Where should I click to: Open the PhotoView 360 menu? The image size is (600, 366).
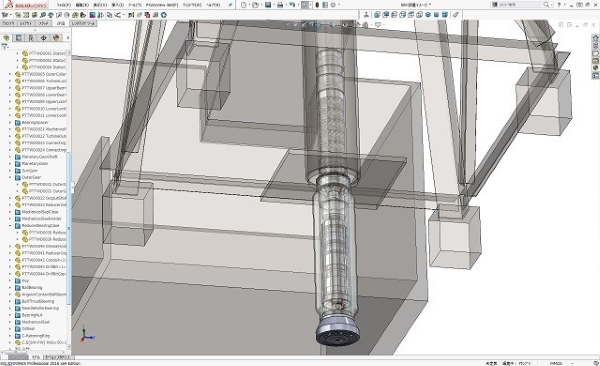162,5
